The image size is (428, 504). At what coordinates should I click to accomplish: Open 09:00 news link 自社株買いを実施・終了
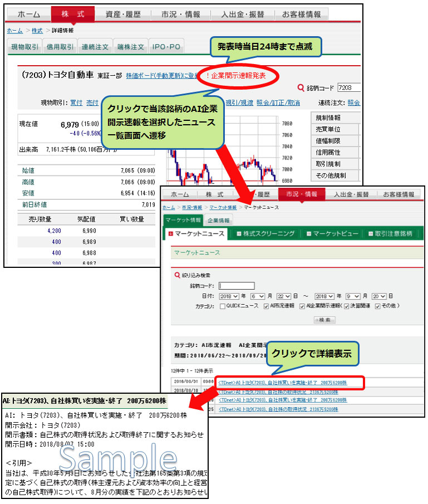pyautogui.click(x=282, y=383)
